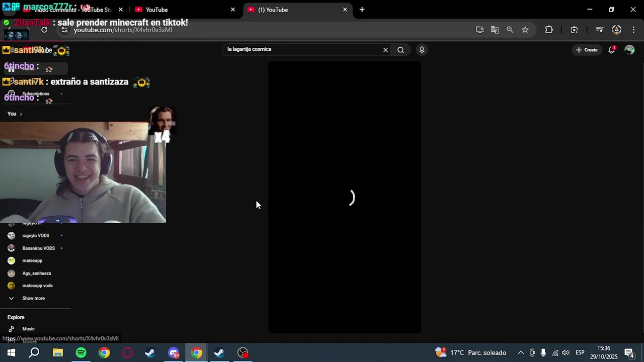Viewport: 644px width, 362px height.
Task: Open zoom magnifier icon in address bar
Action: pyautogui.click(x=510, y=30)
